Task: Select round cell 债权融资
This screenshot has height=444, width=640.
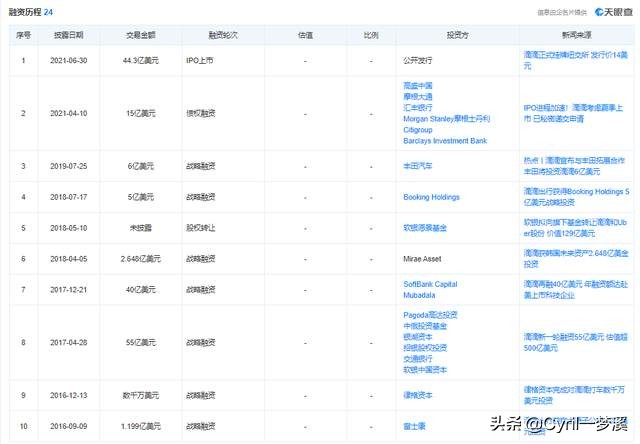Action: pos(200,113)
